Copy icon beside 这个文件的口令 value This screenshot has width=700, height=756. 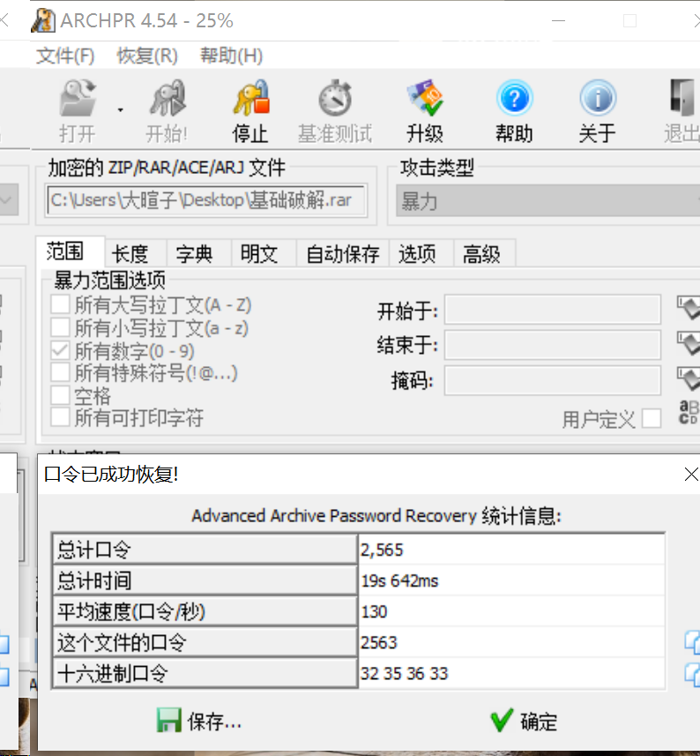pyautogui.click(x=692, y=642)
